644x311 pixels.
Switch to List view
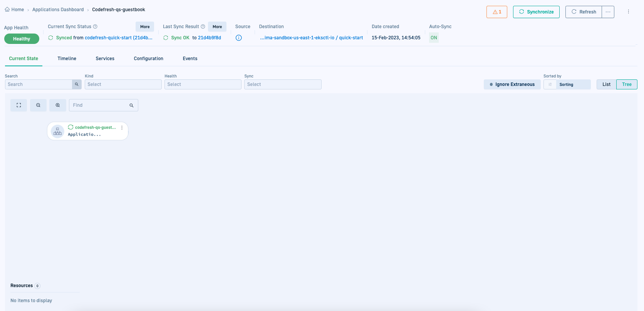click(607, 84)
